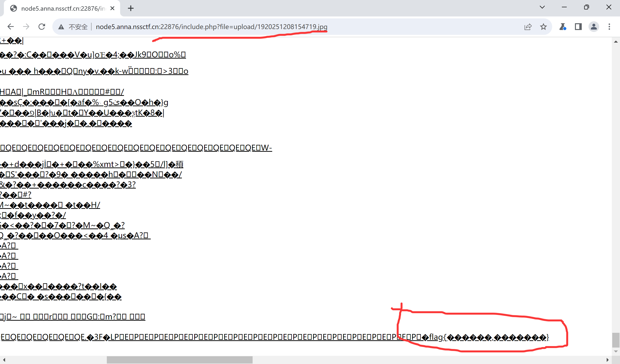Screen dimensions: 620x364
Task: Toggle the side panel icon
Action: (578, 27)
